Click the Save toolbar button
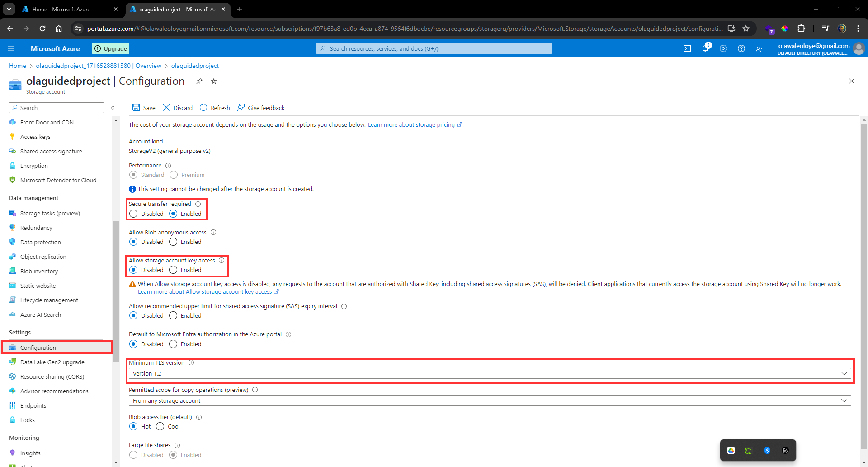868x467 pixels. [x=144, y=108]
